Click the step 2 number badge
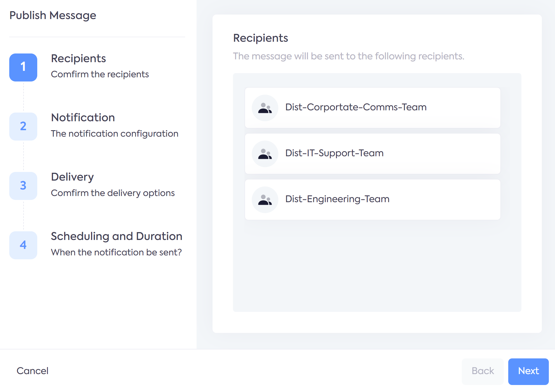The width and height of the screenshot is (555, 392). (23, 126)
